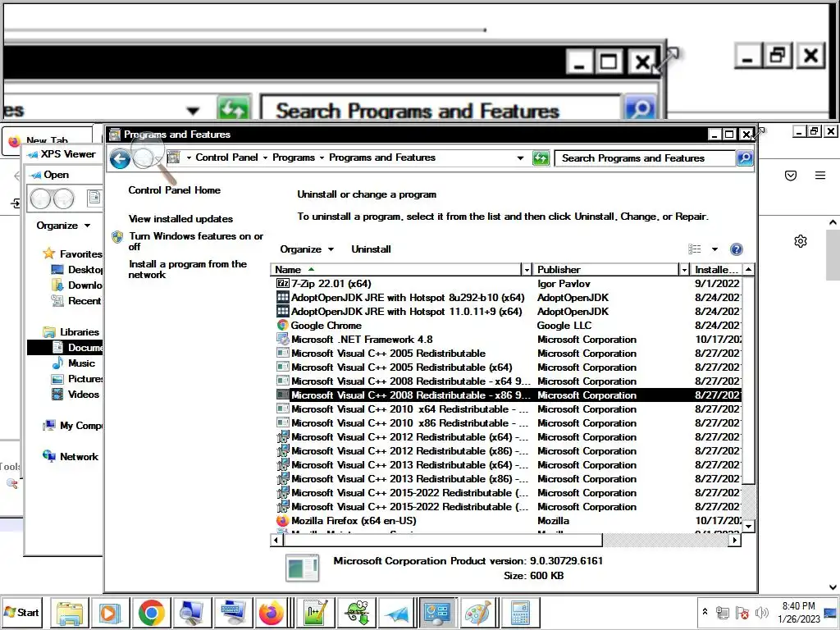Open Paint from the taskbar
This screenshot has width=840, height=630.
click(x=478, y=612)
